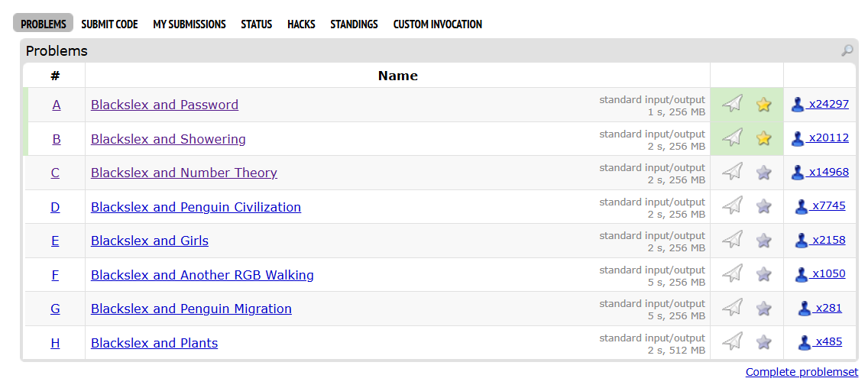Screen dimensions: 868x388
Task: Open solved-by list x281
Action: 828,308
